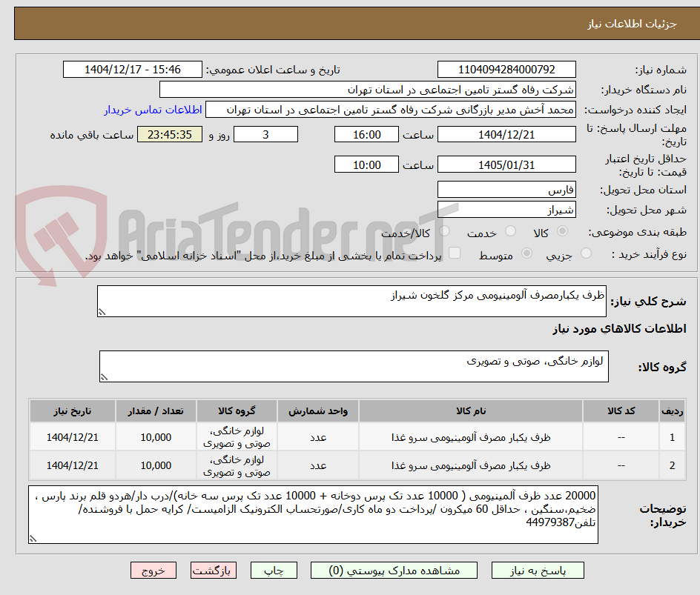Click the نام کالا column header
This screenshot has width=700, height=595.
tap(471, 410)
